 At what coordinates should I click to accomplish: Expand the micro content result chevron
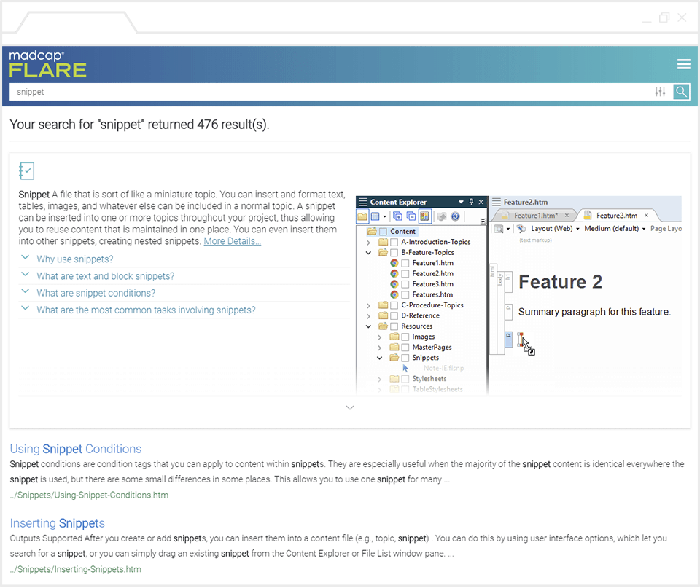click(x=350, y=408)
